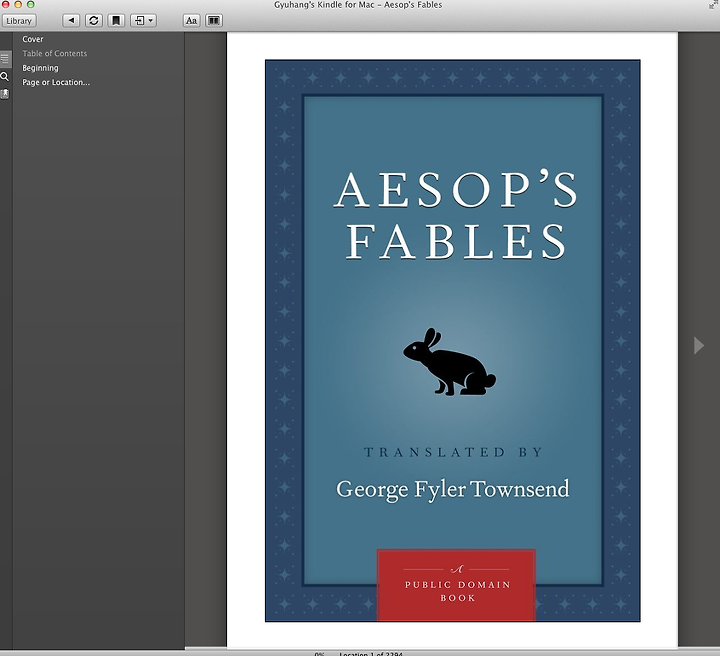Turn to the next page arrow
Viewport: 720px width, 656px height.
[699, 345]
